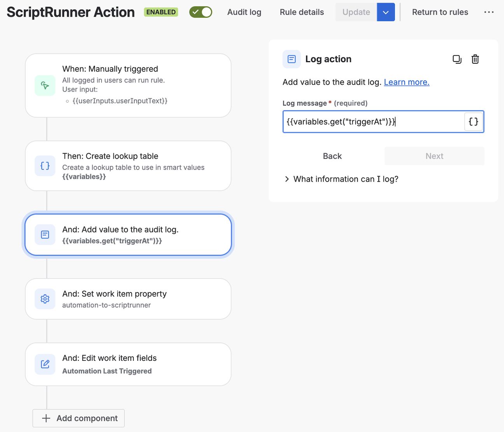Click the plus icon in Add component
Screen dimensions: 504x432
(x=46, y=418)
